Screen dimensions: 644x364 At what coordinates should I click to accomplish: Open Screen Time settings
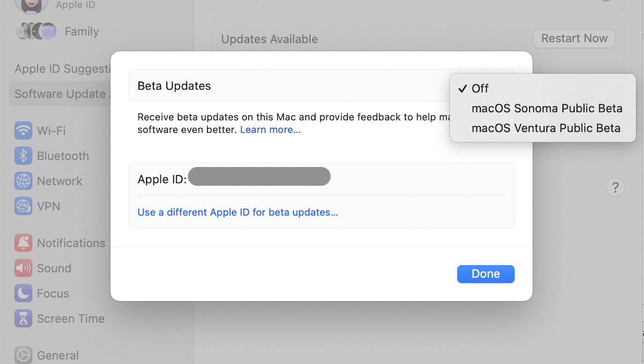[x=23, y=318]
